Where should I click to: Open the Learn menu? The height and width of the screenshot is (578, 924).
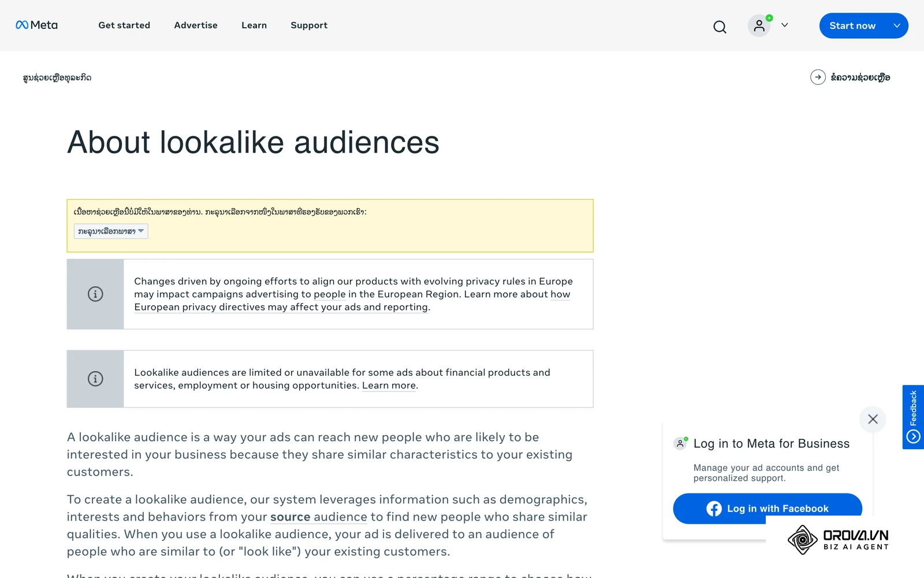(254, 25)
